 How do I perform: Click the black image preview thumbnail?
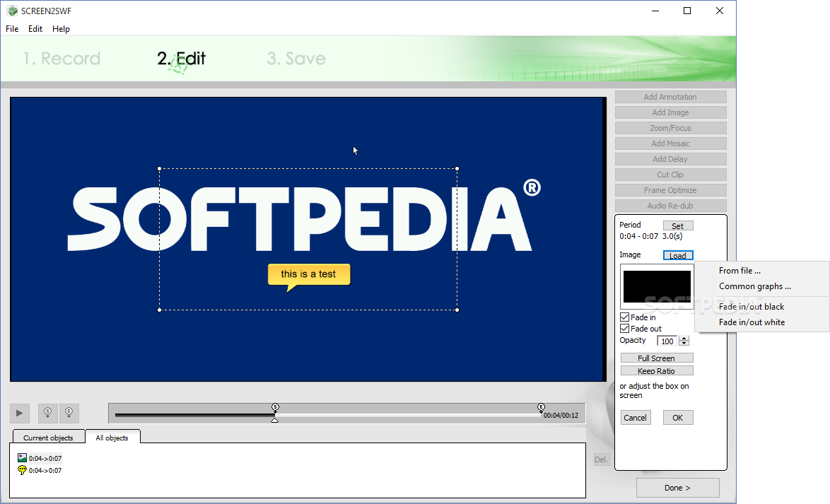(x=657, y=286)
